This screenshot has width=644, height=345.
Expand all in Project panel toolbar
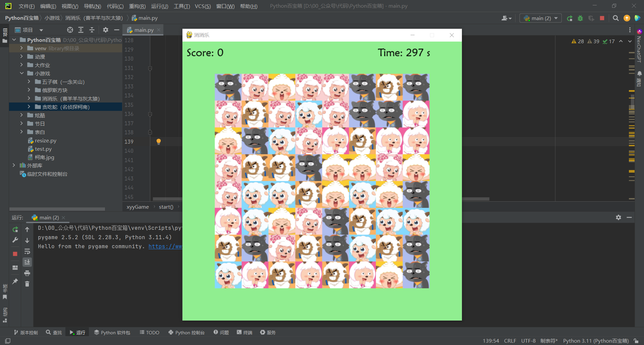click(81, 30)
